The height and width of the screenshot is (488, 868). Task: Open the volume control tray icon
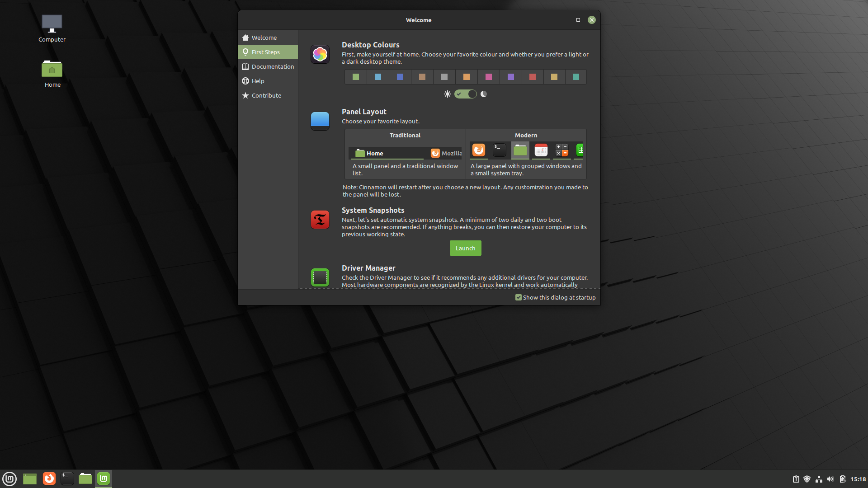tap(830, 479)
